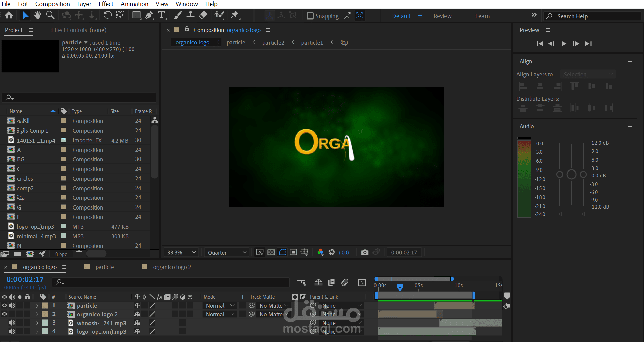Open the Animation menu
Image resolution: width=644 pixels, height=342 pixels.
(x=135, y=4)
